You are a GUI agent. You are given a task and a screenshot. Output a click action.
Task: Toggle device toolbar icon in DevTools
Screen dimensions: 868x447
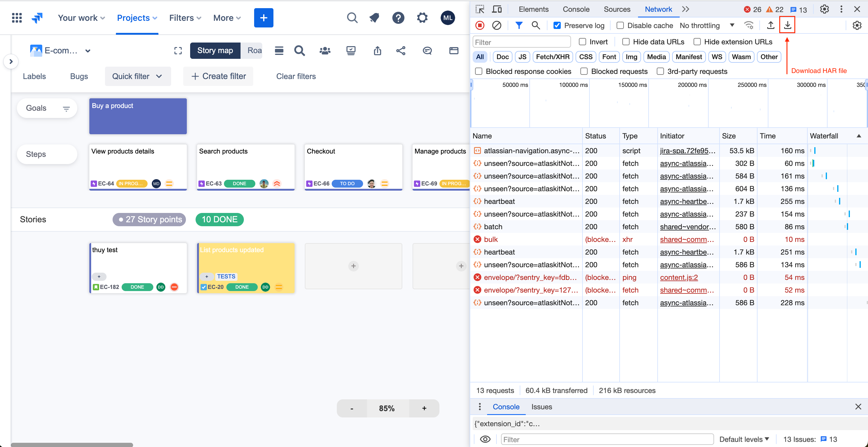pos(497,9)
